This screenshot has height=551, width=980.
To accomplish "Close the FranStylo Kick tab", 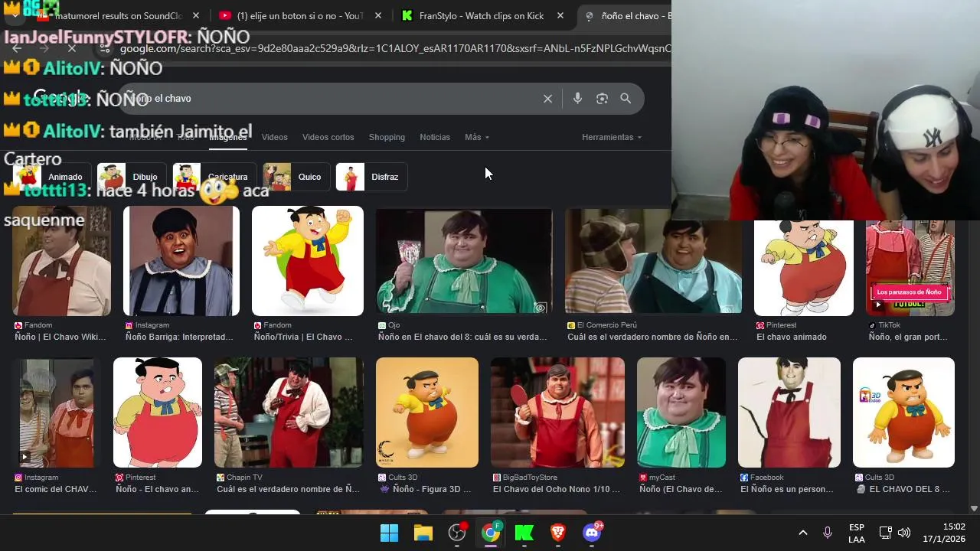I will [x=560, y=15].
